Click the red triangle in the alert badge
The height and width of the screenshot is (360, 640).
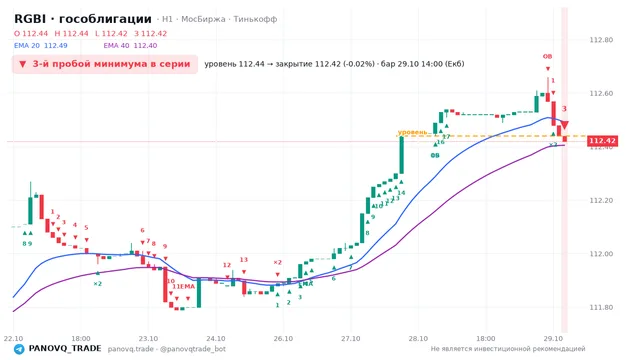[23, 64]
